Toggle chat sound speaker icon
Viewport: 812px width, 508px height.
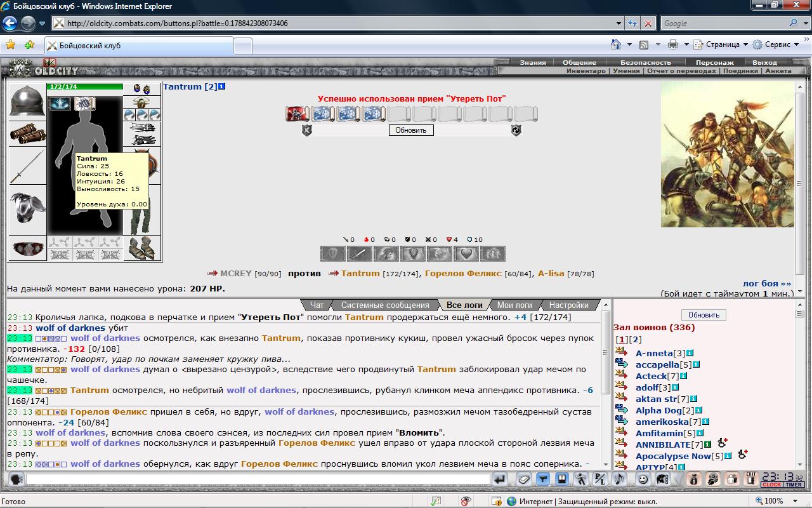click(620, 479)
